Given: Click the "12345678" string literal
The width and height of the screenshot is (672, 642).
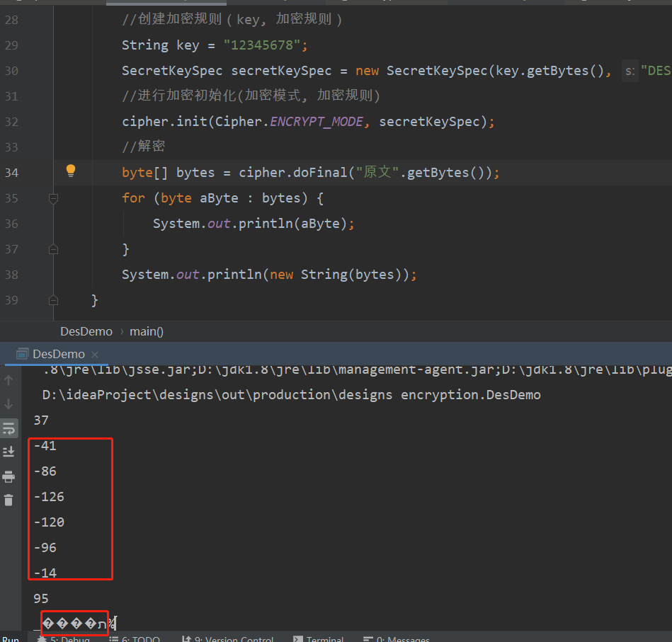Looking at the screenshot, I should click(x=262, y=45).
